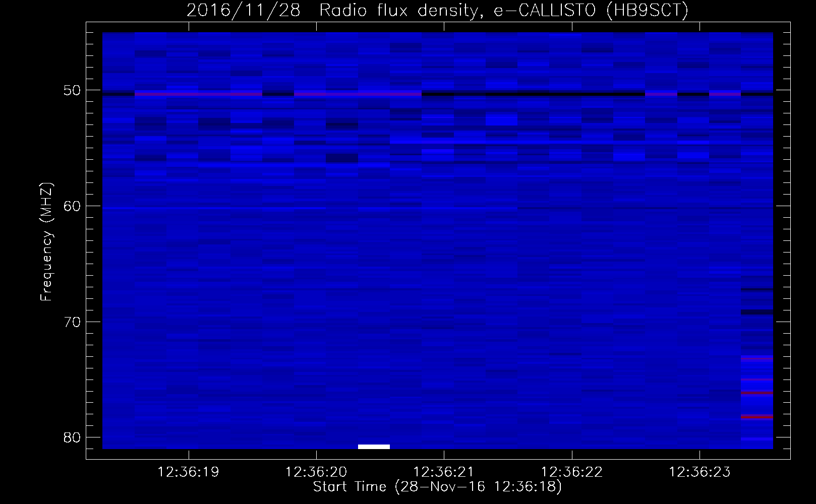Click the '12:36:23' time tick label

(x=700, y=472)
